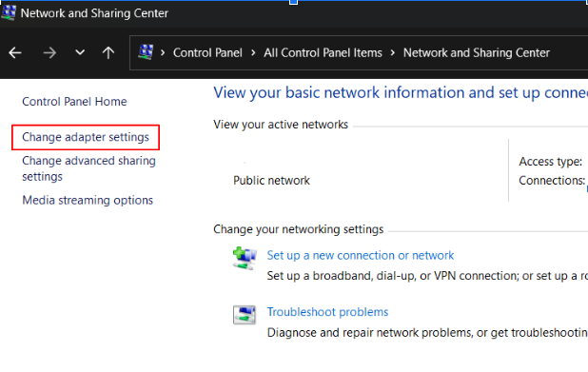588x372 pixels.
Task: Open Change adapter settings
Action: pos(86,137)
